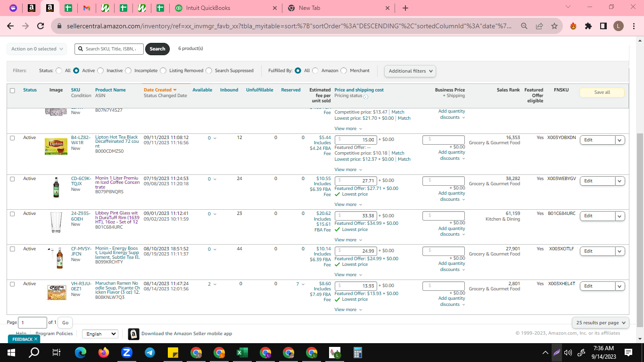This screenshot has width=644, height=362.
Task: Expand the Additional filters dropdown
Action: coord(410,71)
